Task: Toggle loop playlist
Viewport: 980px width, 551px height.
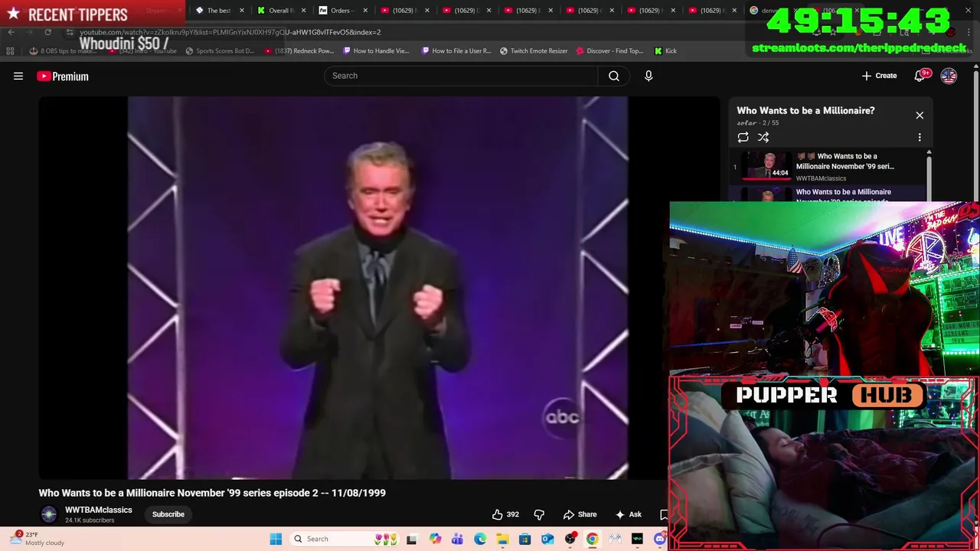Action: pyautogui.click(x=743, y=137)
